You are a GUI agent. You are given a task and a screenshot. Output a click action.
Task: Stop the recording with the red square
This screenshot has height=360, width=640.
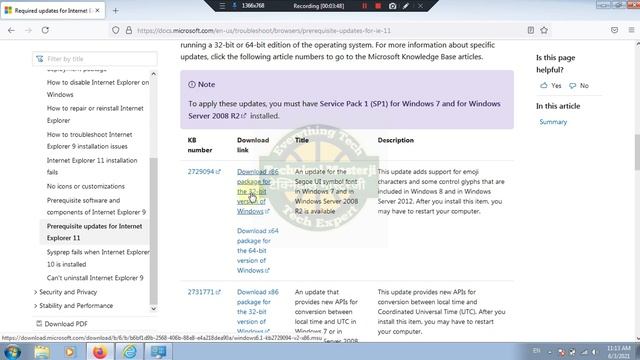[378, 6]
